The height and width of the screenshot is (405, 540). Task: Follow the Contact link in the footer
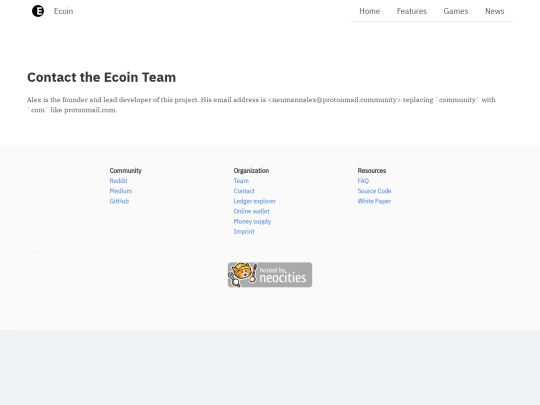click(244, 191)
